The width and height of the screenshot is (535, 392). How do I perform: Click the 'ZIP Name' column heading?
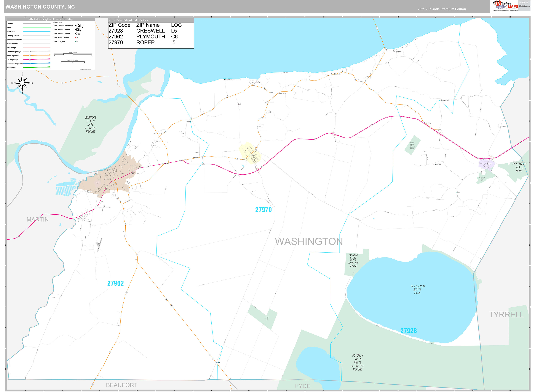[148, 25]
